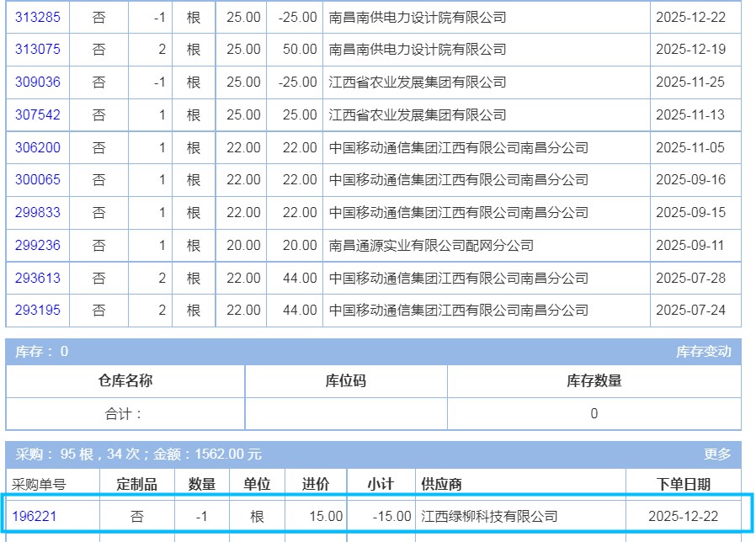
Task: Click order number 309036
Action: point(38,82)
